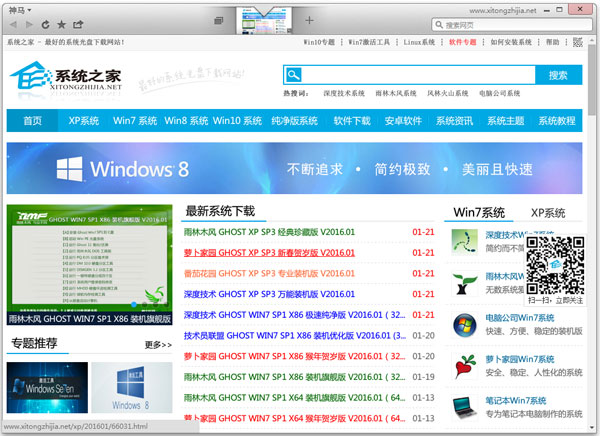Viewport: 600px width, 436px height.
Task: Open the Win8 系统 navigation item
Action: point(186,121)
